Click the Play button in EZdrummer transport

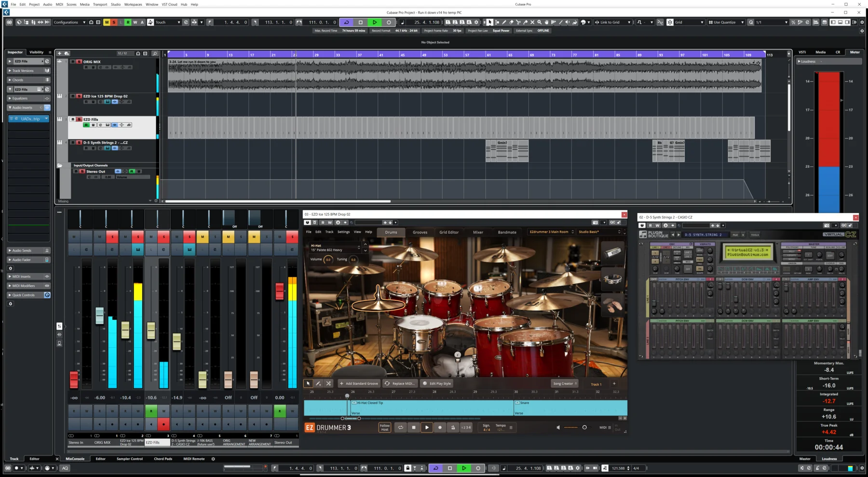[x=427, y=427]
